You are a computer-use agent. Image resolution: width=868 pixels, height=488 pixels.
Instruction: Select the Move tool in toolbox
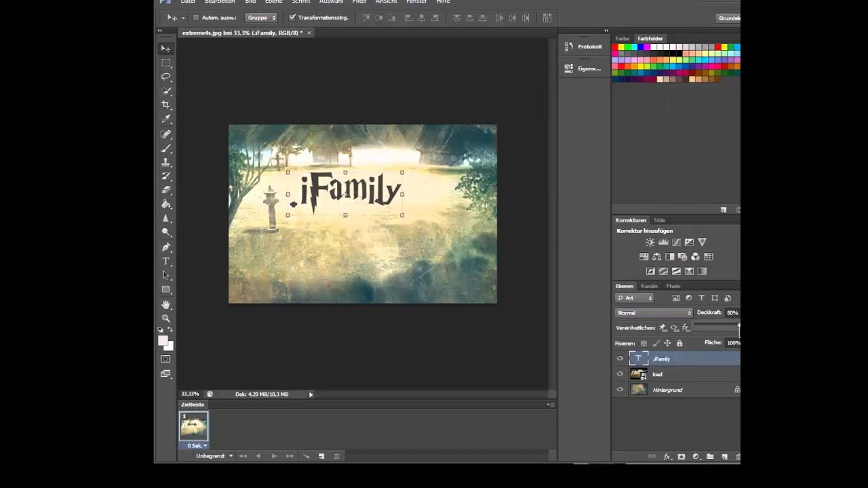pyautogui.click(x=166, y=49)
